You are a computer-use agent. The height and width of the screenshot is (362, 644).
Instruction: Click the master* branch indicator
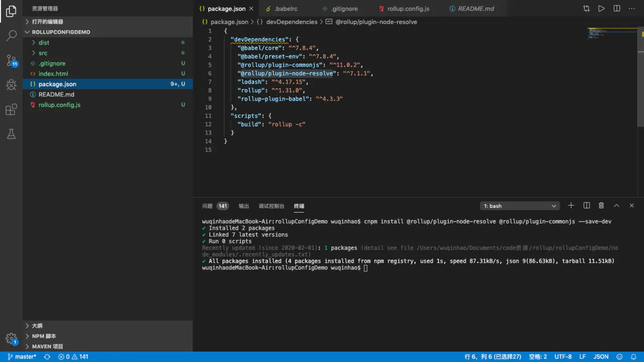pyautogui.click(x=22, y=357)
